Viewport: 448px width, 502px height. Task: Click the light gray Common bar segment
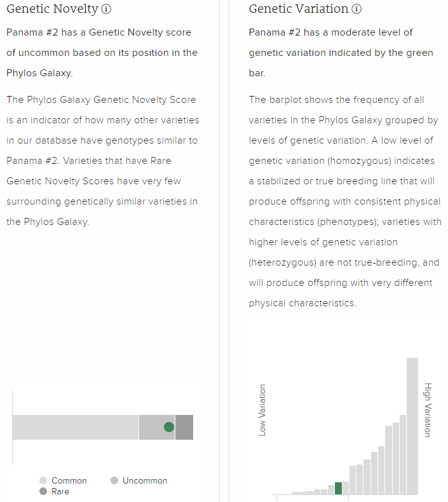pyautogui.click(x=75, y=427)
